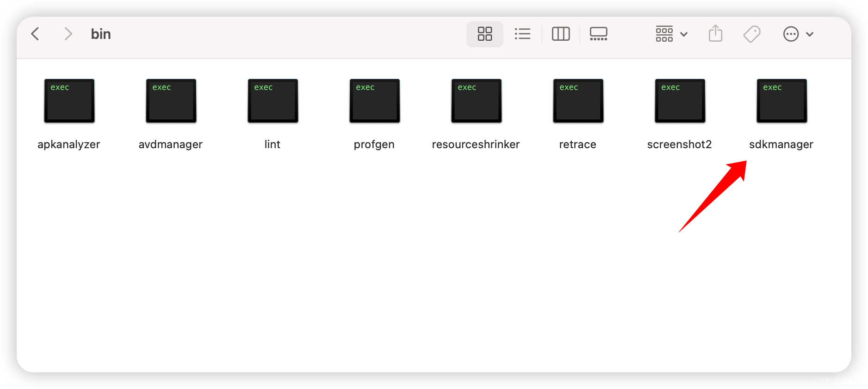Switch to gallery view
This screenshot has width=868, height=389.
click(x=599, y=34)
